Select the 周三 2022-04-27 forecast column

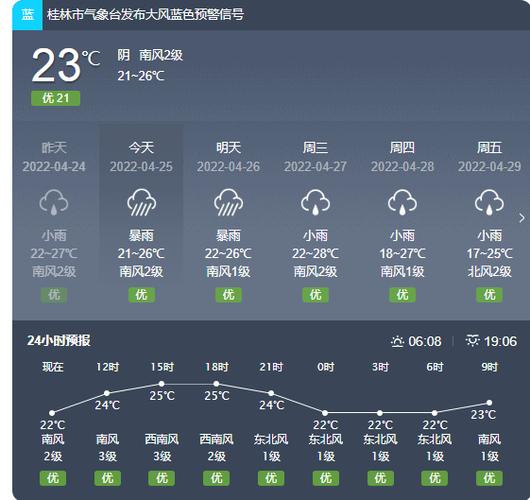click(x=315, y=221)
